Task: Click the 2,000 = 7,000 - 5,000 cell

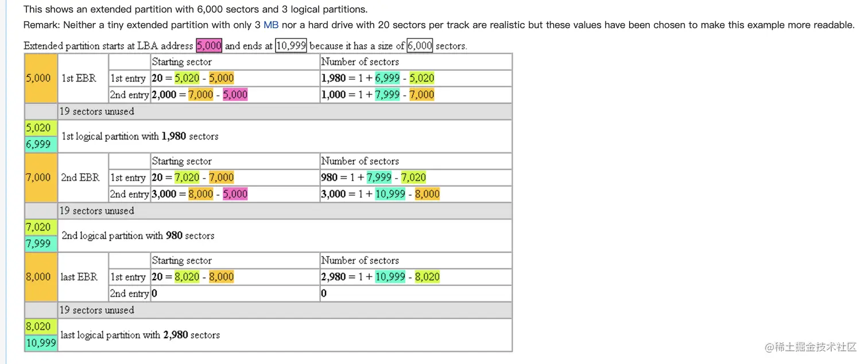Action: coord(235,95)
